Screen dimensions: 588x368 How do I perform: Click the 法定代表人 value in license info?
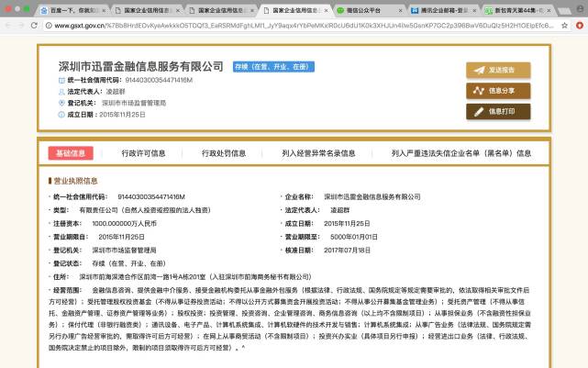click(x=339, y=210)
